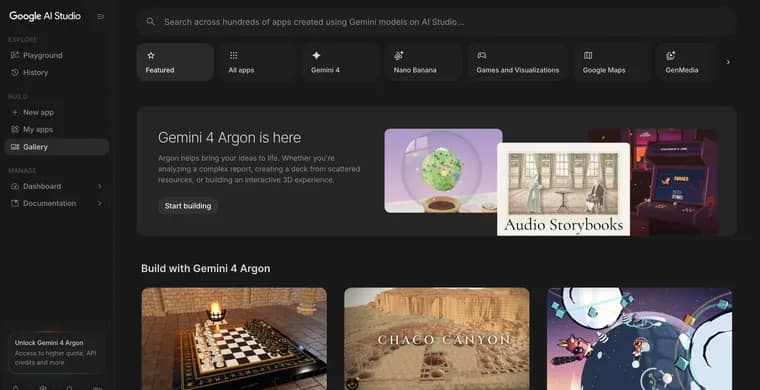Screen dimensions: 760x390
Task: Go to My apps in sidebar
Action: click(57, 129)
